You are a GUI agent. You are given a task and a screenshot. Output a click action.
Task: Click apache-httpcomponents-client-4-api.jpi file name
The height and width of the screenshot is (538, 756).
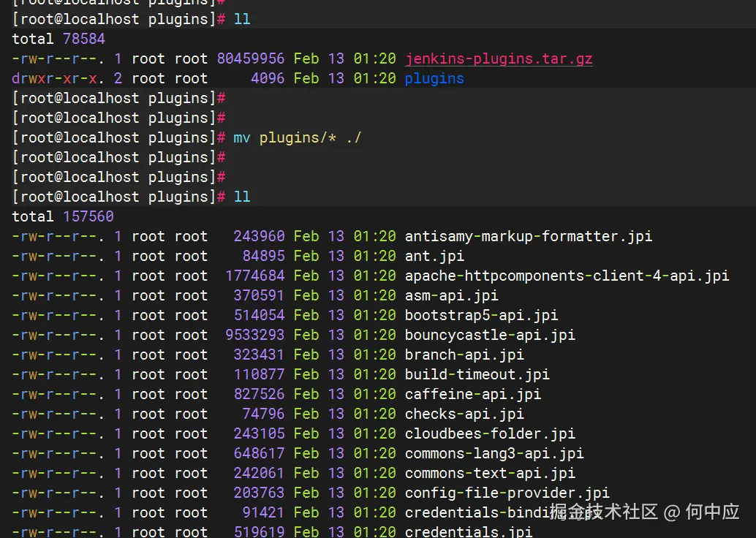[x=567, y=276]
